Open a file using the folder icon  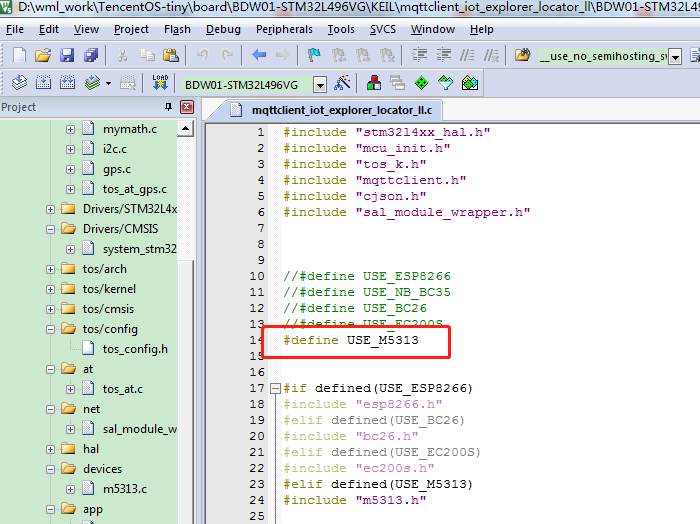pyautogui.click(x=43, y=55)
